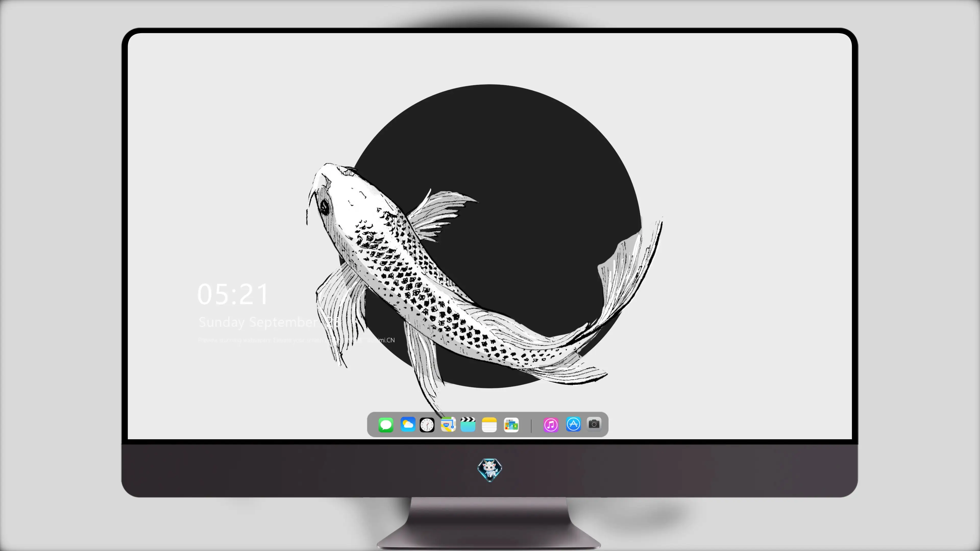Open the App Store in the dock

[x=573, y=424]
